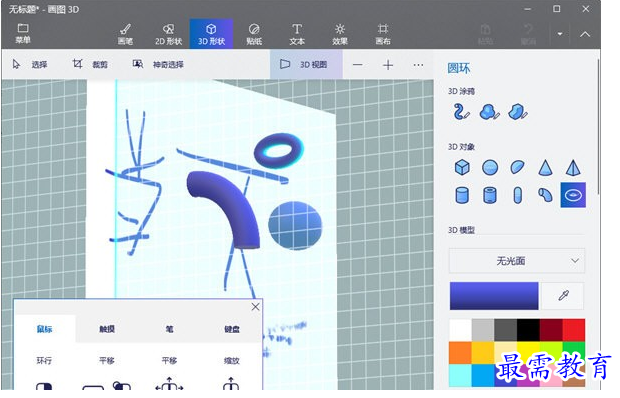Switch to the 键盘 keyboard tab
The width and height of the screenshot is (620, 398).
(232, 329)
